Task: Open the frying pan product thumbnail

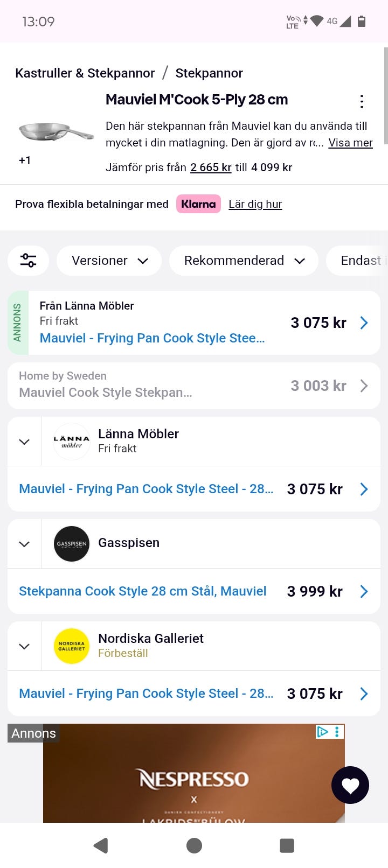Action: tap(56, 132)
